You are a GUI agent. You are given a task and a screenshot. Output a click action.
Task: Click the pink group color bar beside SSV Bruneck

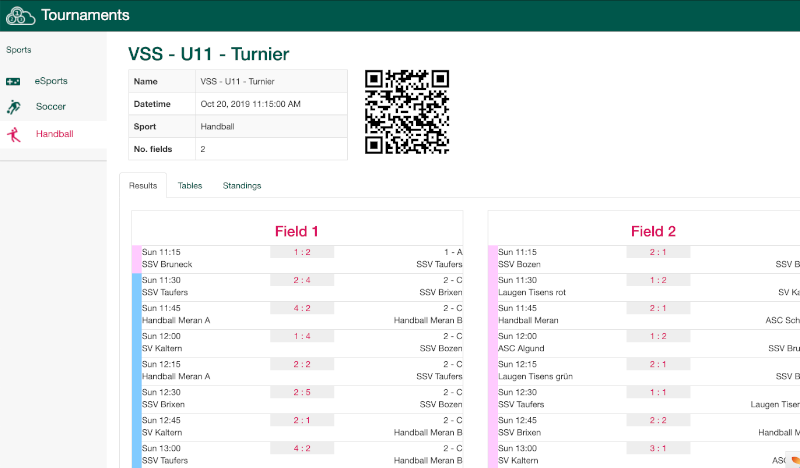point(136,259)
